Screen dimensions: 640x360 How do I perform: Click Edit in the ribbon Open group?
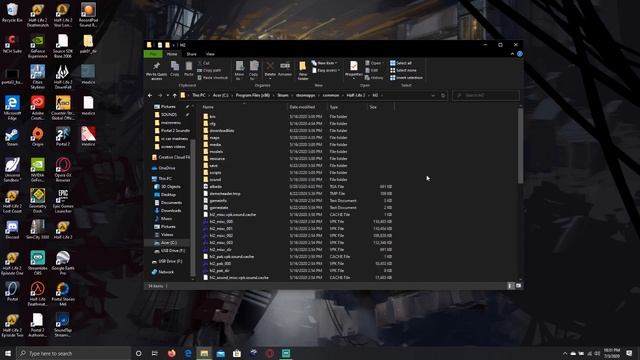pos(372,70)
